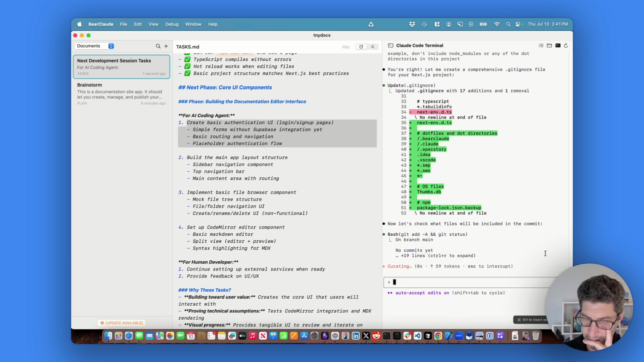Add a new document with plus icon
Image resolution: width=644 pixels, height=362 pixels.
point(166,46)
